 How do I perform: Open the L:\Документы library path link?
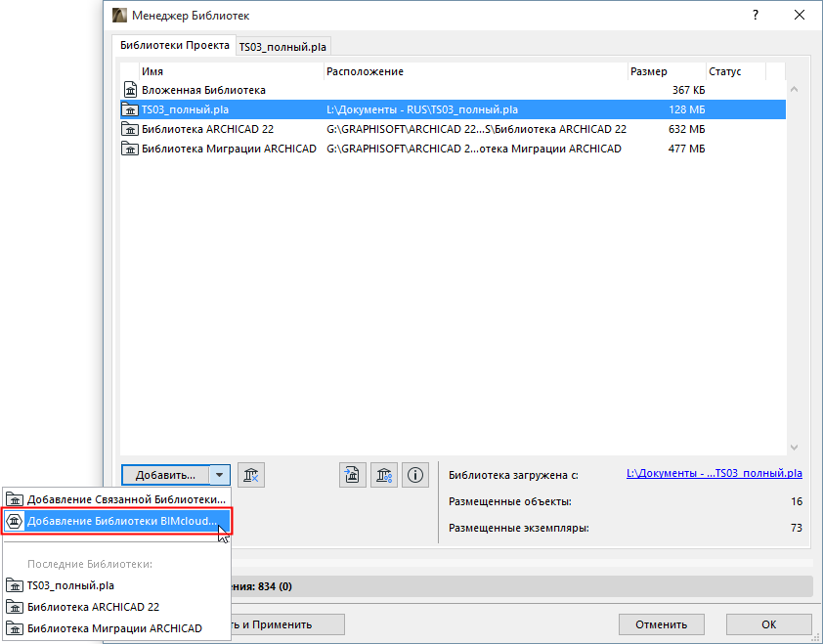[x=714, y=475]
